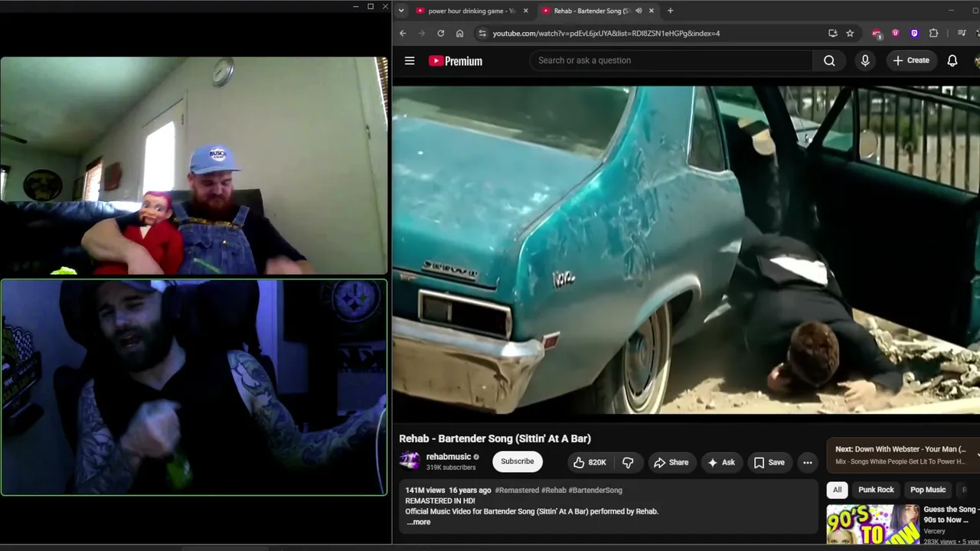Close the power hour drinking game tab
Viewport: 980px width, 551px height.
(x=525, y=11)
